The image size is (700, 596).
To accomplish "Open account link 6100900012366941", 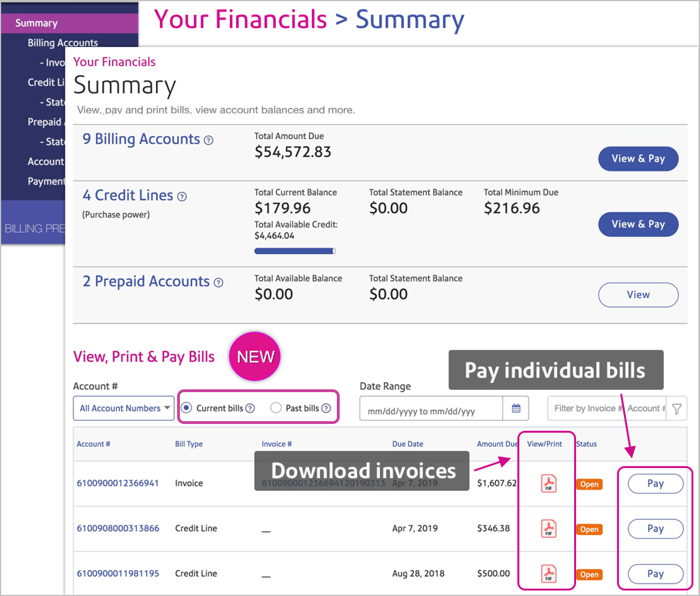I will point(118,483).
